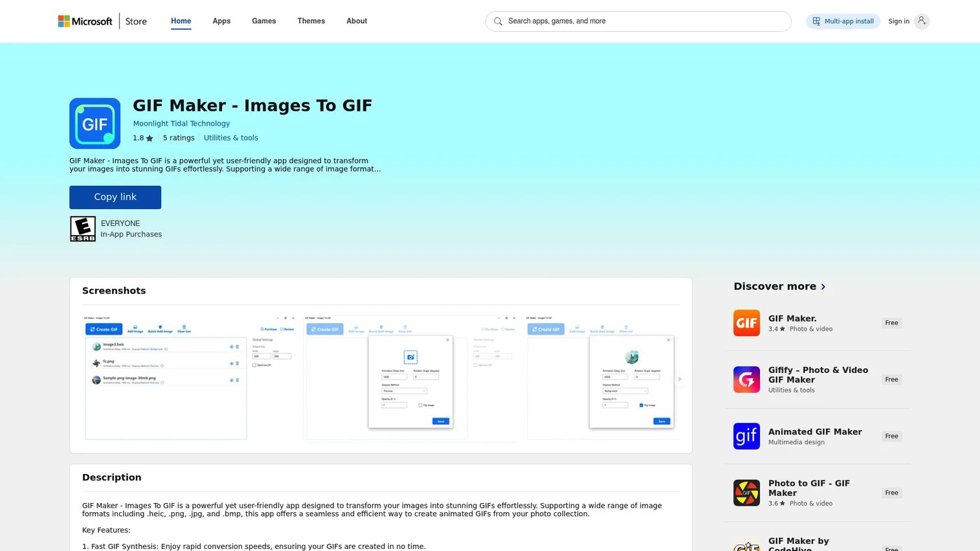Click the Free button for Gifify
This screenshot has width=980, height=551.
pyautogui.click(x=891, y=379)
